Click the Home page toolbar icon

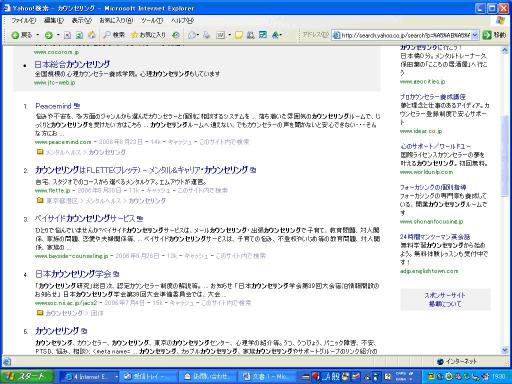pos(92,35)
